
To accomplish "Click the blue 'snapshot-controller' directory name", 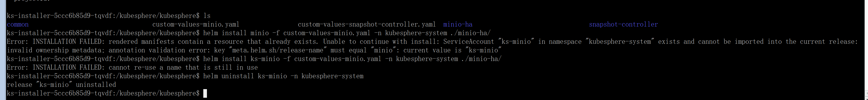I will click(623, 24).
